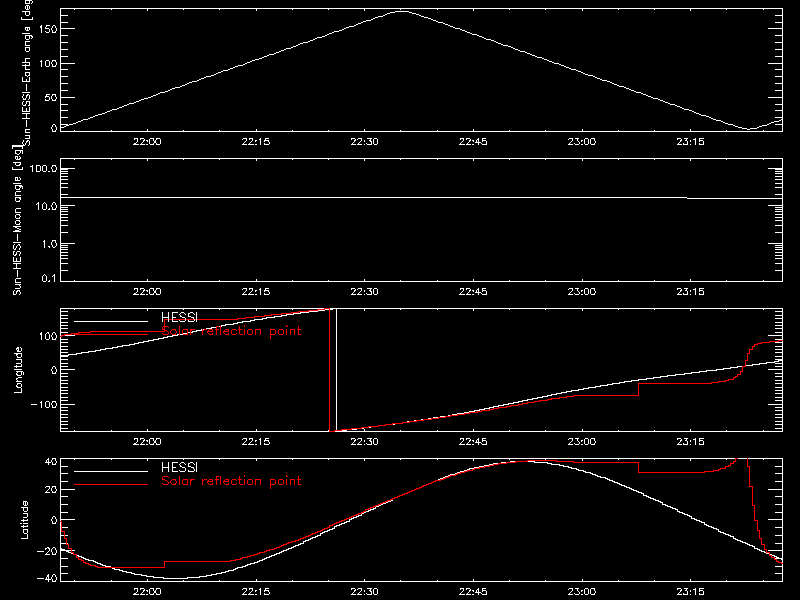Viewport: 800px width, 600px height.
Task: Click 23:00 time label under Moon angle plot
Action: click(582, 292)
